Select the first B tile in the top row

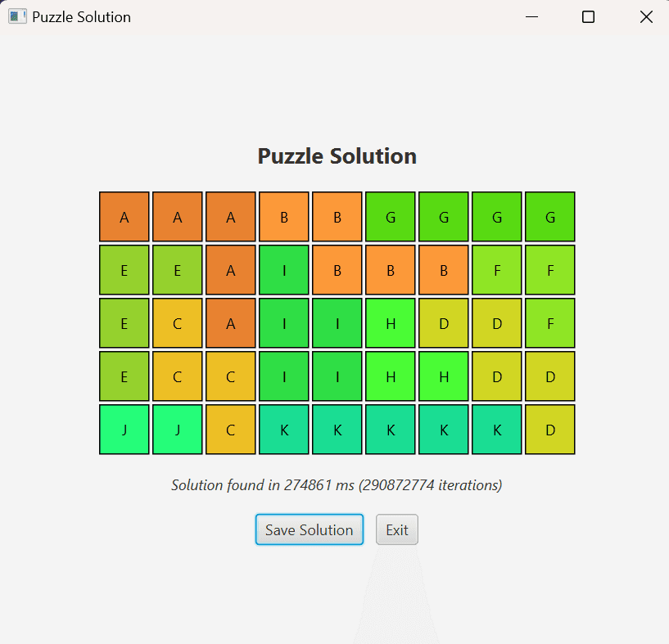coord(284,217)
